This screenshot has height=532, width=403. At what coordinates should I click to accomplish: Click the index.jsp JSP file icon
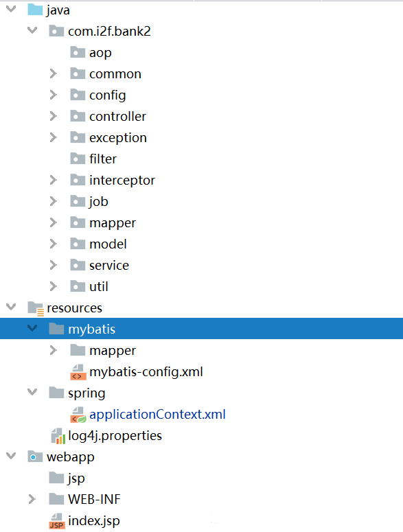[x=57, y=521]
